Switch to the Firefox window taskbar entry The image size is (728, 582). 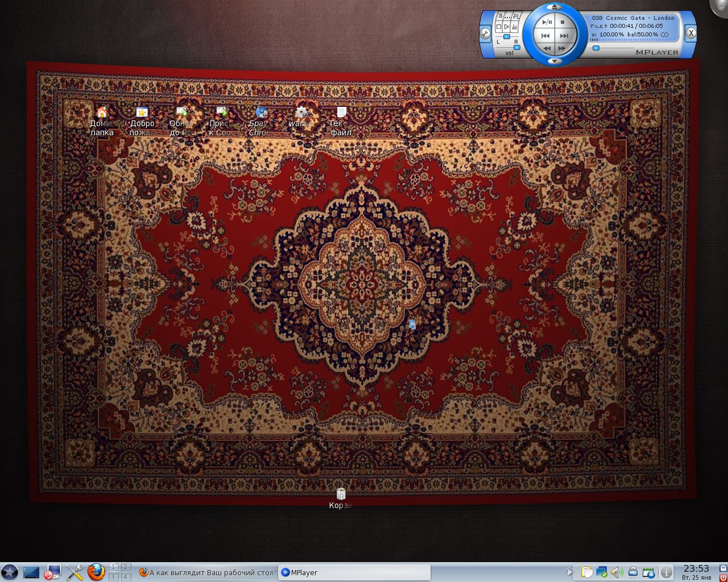[x=208, y=572]
